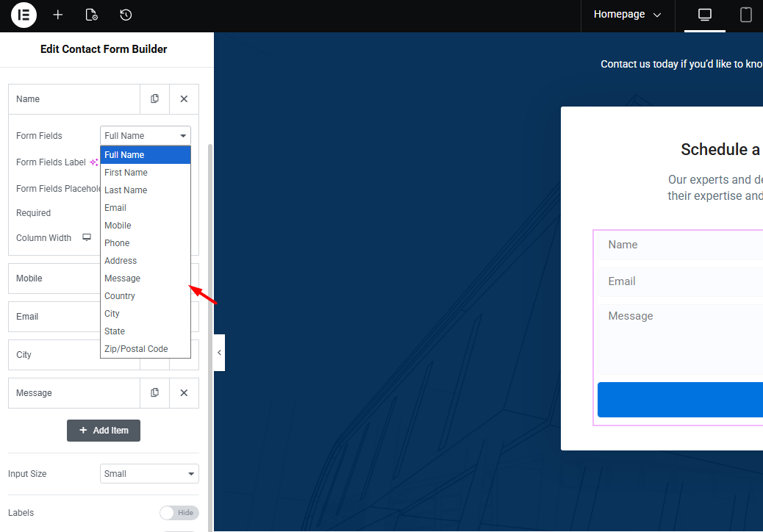Click the Add Item button
Image resolution: width=763 pixels, height=532 pixels.
[x=104, y=431]
